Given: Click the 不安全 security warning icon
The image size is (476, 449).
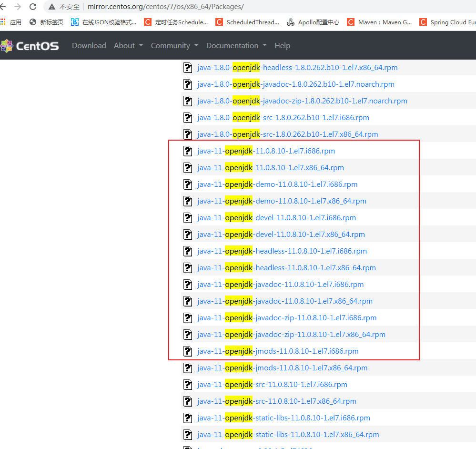Looking at the screenshot, I should click(51, 7).
